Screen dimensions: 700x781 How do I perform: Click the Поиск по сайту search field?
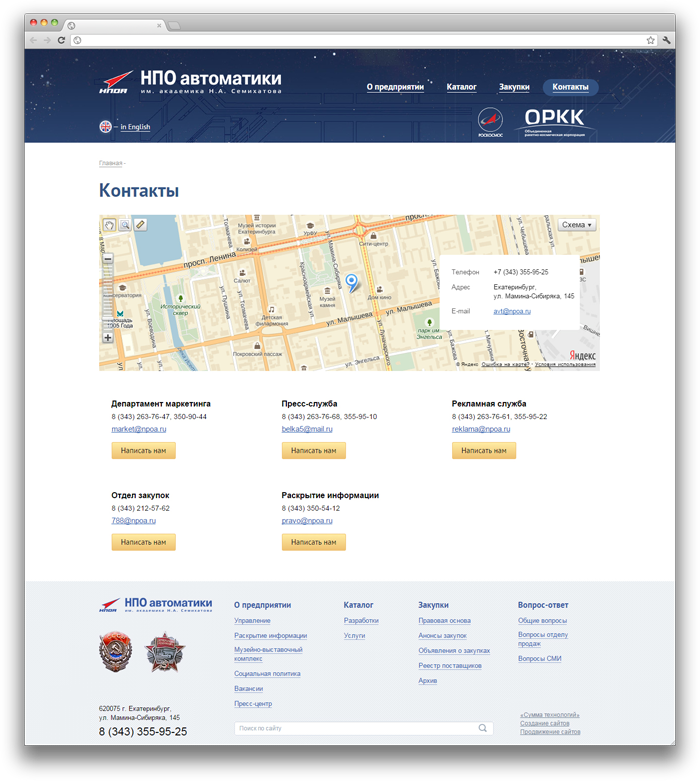click(x=364, y=728)
